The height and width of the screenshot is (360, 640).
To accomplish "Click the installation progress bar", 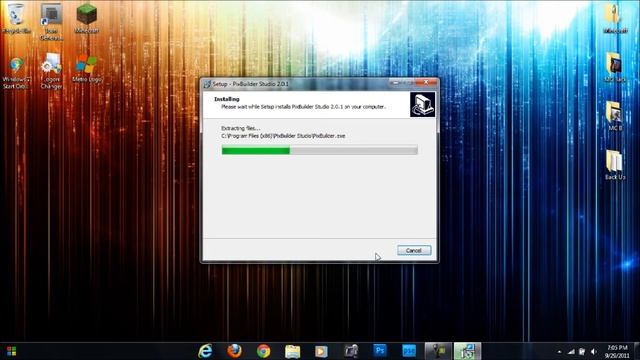I will click(x=320, y=151).
